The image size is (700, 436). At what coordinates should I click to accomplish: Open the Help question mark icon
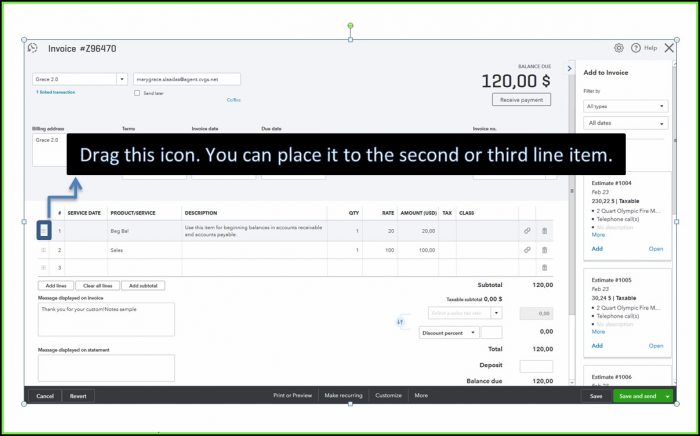636,48
